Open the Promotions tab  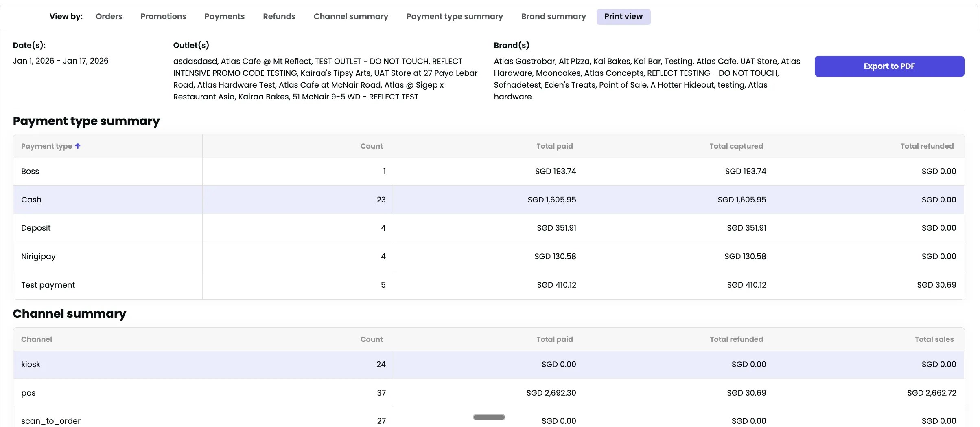tap(163, 16)
